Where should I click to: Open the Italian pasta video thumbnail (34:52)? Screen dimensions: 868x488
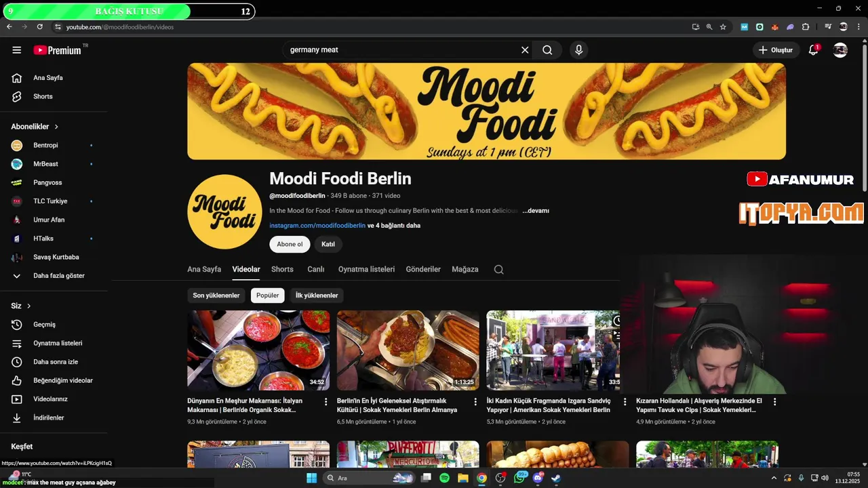click(258, 350)
